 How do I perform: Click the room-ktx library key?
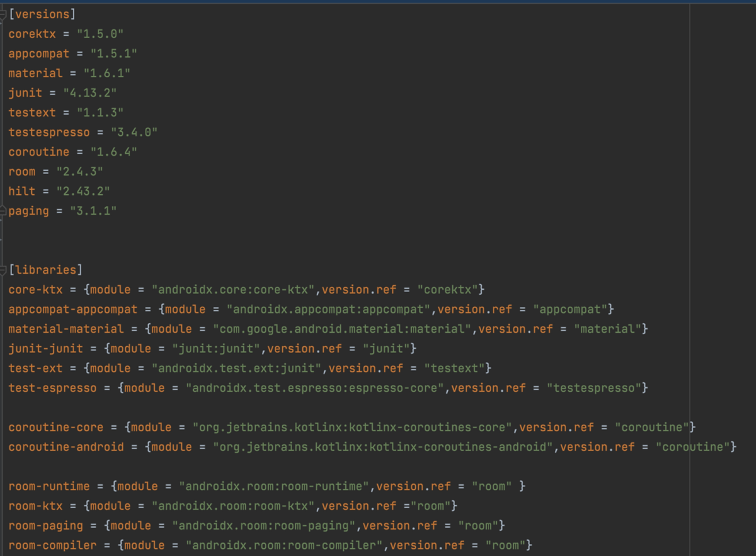pyautogui.click(x=35, y=506)
